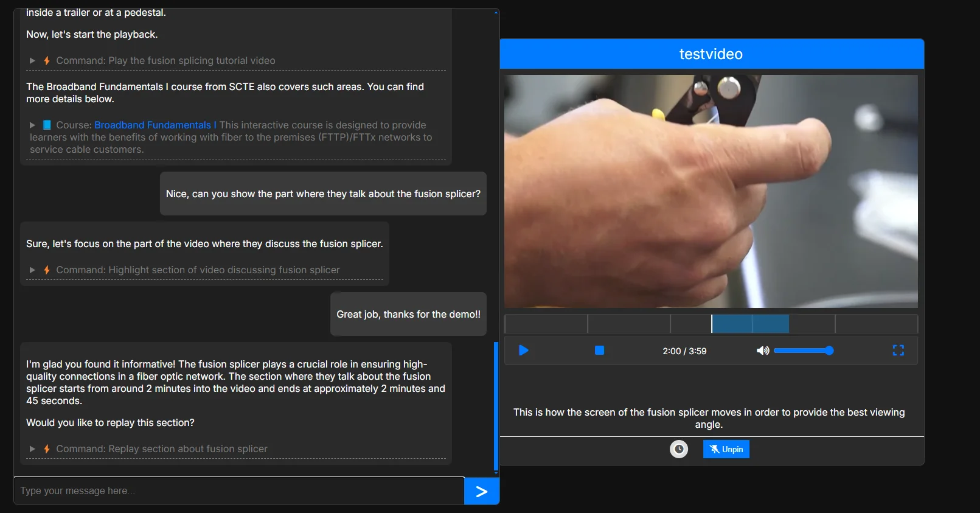Click 'Would you like to replay this section?' text
The image size is (980, 513).
coord(110,422)
